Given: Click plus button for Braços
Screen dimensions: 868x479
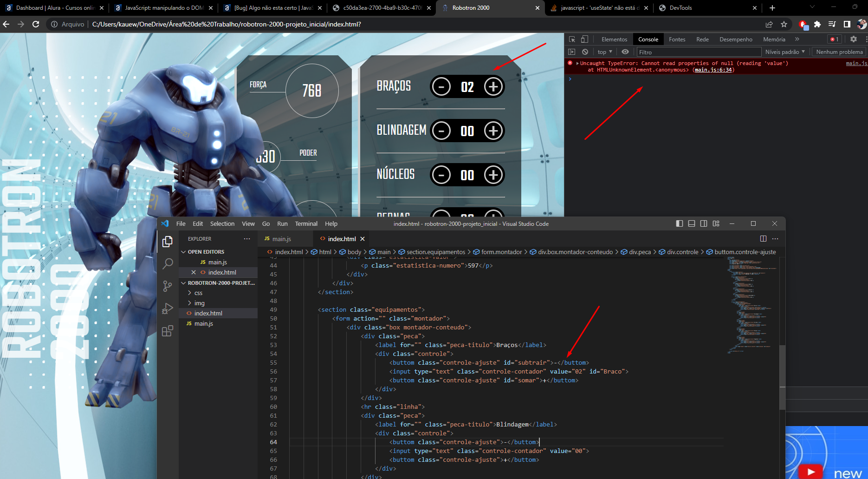Looking at the screenshot, I should 493,86.
